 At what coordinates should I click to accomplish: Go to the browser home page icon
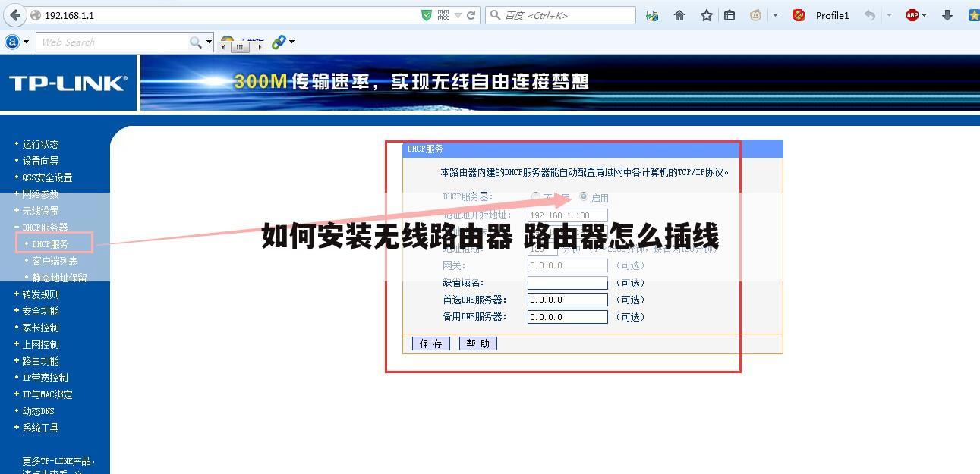coord(679,15)
